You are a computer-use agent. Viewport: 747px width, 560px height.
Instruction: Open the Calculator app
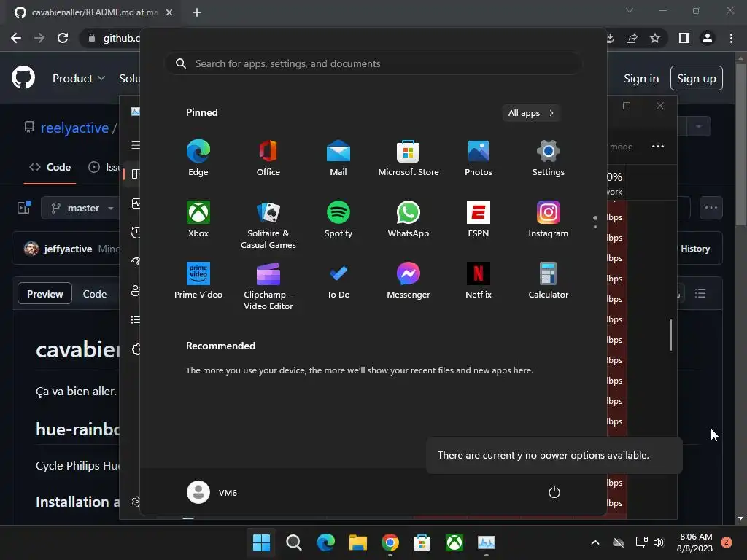(x=549, y=281)
